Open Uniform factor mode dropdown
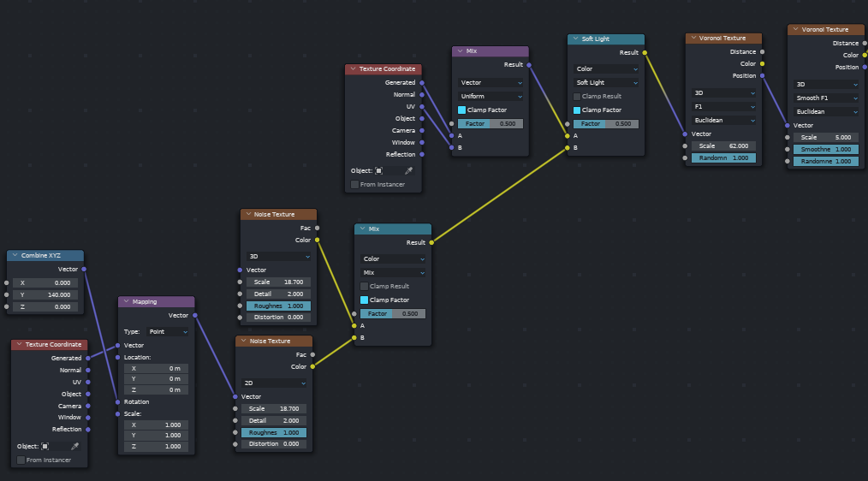The width and height of the screenshot is (868, 481). [490, 97]
